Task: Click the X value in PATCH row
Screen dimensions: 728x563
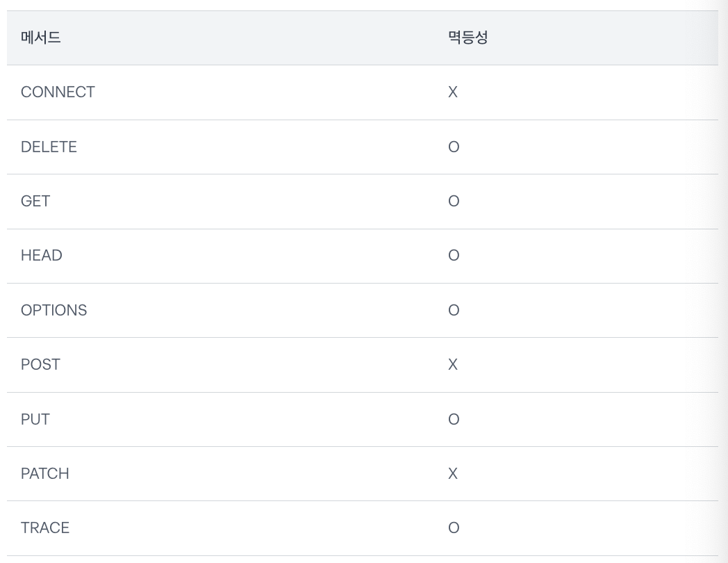Action: [x=453, y=473]
